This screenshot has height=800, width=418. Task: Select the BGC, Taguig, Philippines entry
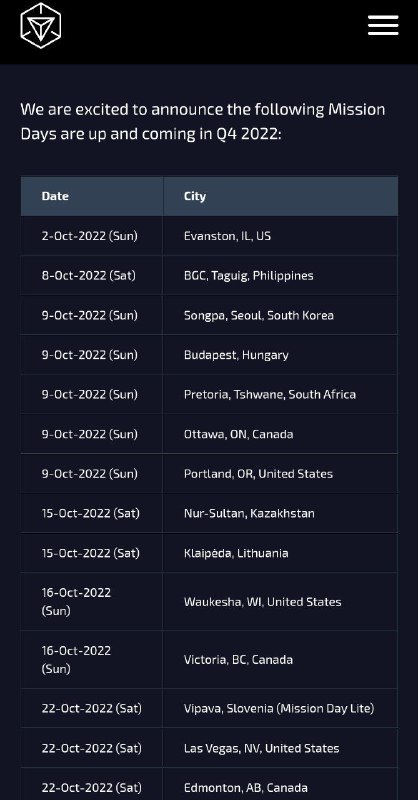249,276
